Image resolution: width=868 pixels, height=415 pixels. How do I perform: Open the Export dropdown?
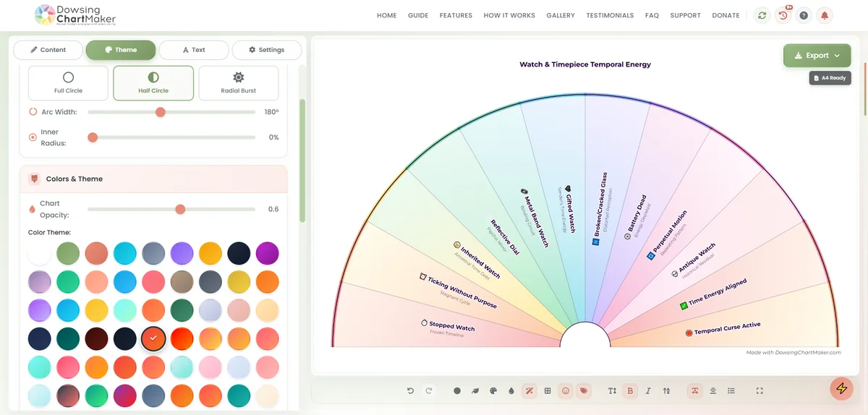pos(817,56)
